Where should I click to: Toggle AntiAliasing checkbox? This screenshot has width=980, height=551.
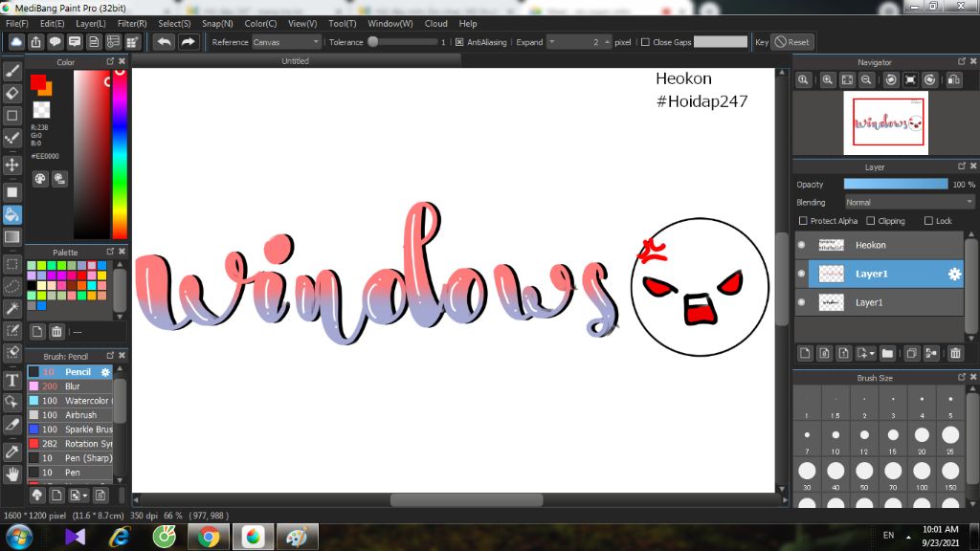tap(459, 42)
